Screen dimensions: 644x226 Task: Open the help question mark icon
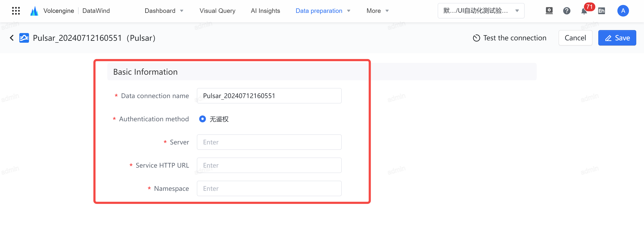click(x=567, y=11)
